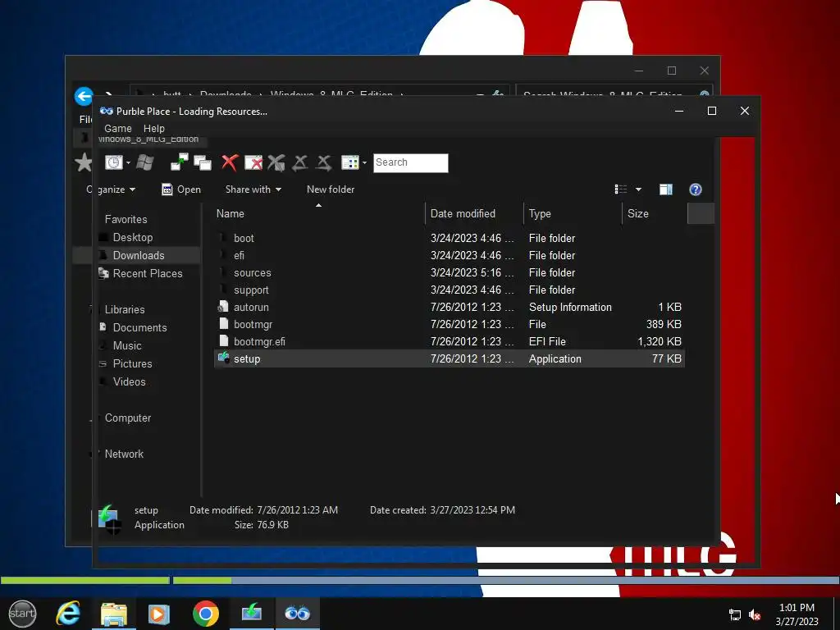840x630 pixels.
Task: Open the grid view icon's dropdown arrow
Action: (x=364, y=163)
